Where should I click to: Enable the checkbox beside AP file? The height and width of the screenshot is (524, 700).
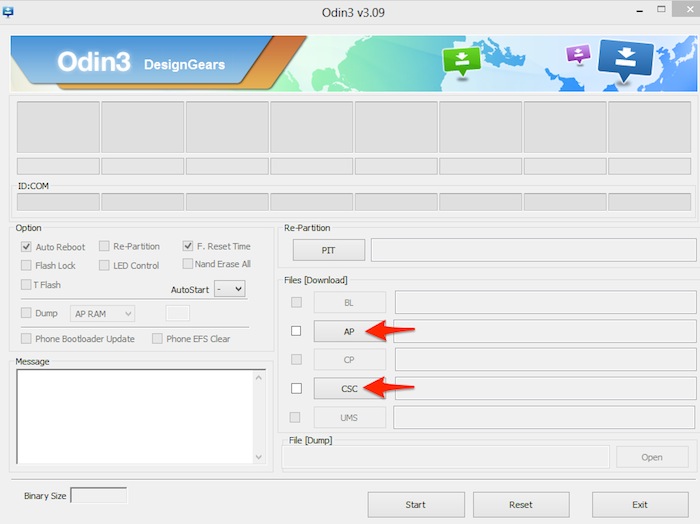[295, 331]
